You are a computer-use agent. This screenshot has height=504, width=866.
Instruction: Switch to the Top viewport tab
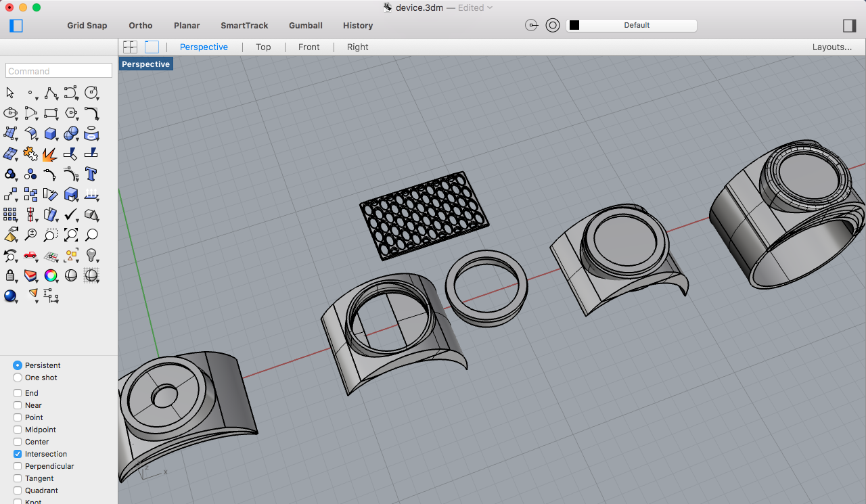click(x=263, y=47)
